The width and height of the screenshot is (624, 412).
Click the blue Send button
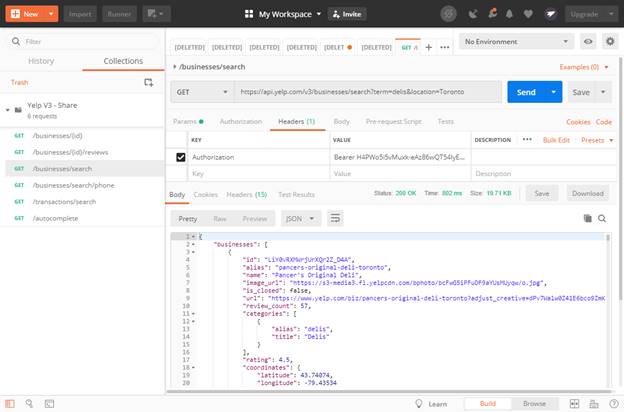tap(526, 92)
